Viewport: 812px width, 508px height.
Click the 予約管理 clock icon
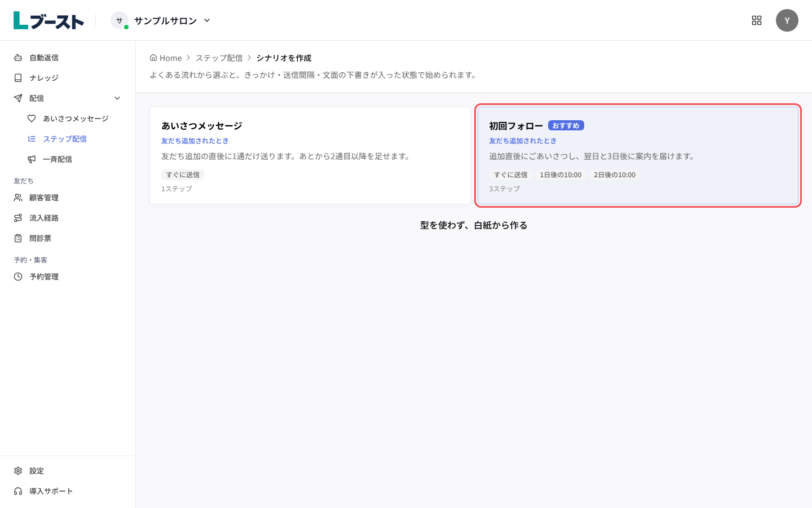coord(18,277)
